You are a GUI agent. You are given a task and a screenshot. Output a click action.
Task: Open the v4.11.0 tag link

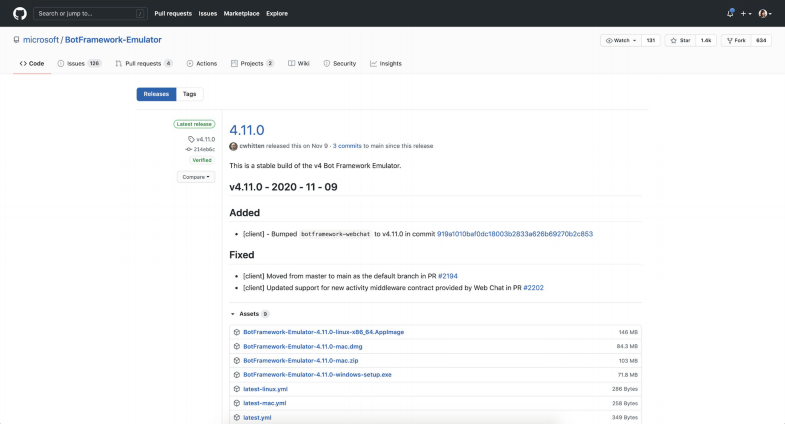(202, 139)
